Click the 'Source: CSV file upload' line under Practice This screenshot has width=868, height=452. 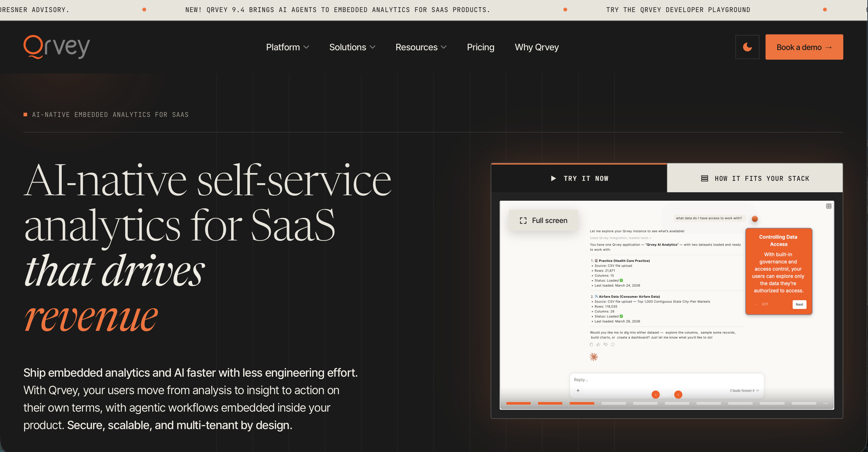tap(613, 266)
